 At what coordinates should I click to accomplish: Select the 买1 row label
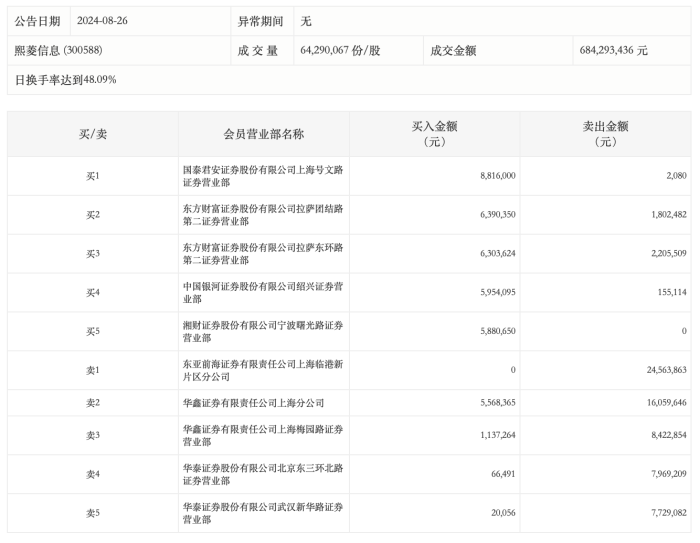[x=93, y=176]
